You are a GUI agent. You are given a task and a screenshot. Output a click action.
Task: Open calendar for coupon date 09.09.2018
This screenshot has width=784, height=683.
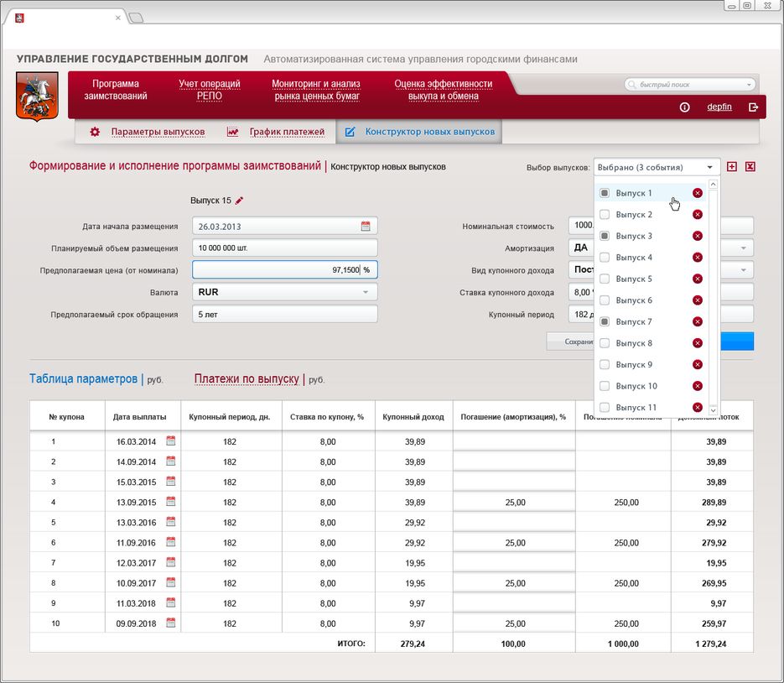click(171, 623)
